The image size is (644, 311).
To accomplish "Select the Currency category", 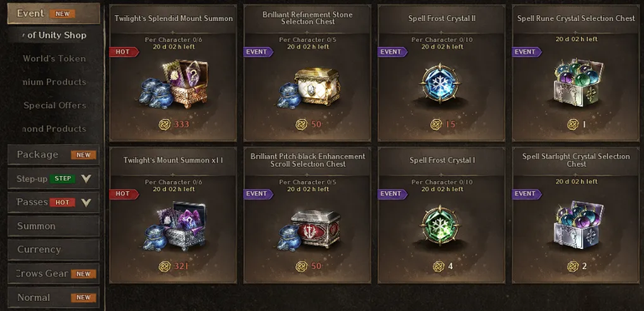I will pos(54,249).
